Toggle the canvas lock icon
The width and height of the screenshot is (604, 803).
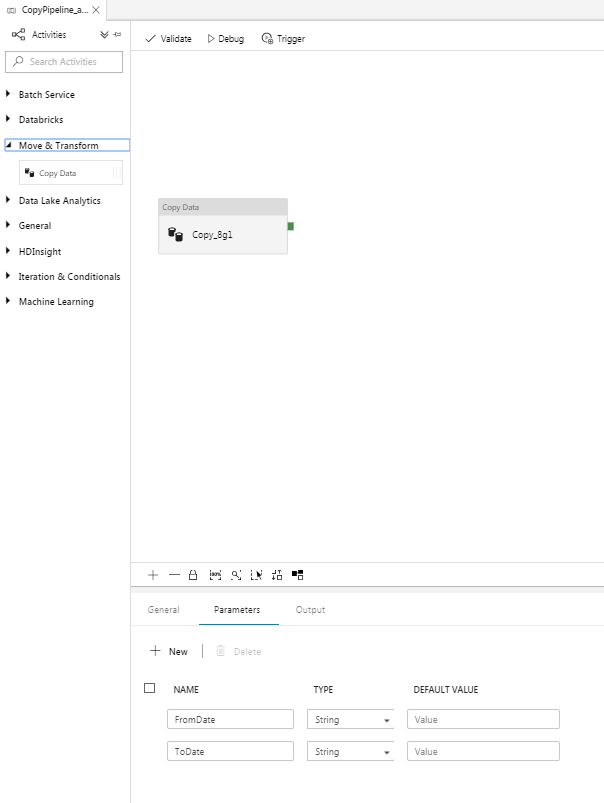pyautogui.click(x=193, y=575)
